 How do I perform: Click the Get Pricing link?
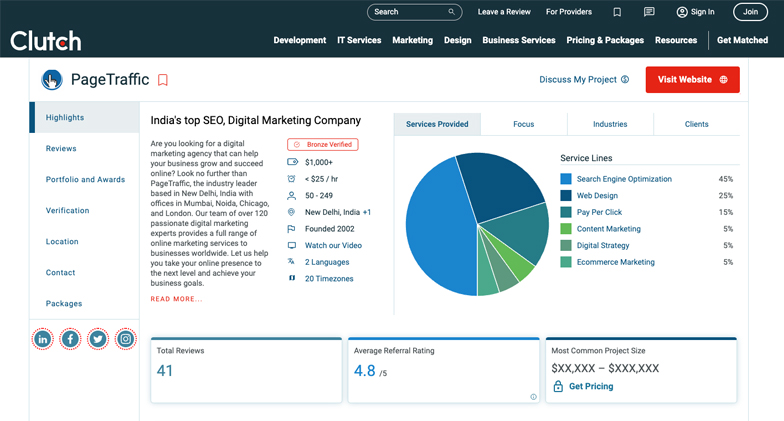(x=591, y=386)
